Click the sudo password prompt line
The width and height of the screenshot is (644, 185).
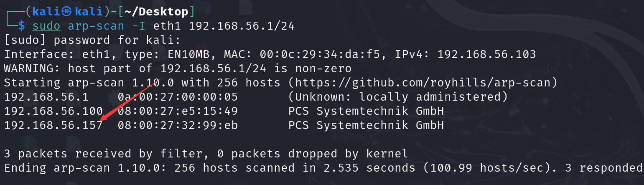[x=92, y=40]
